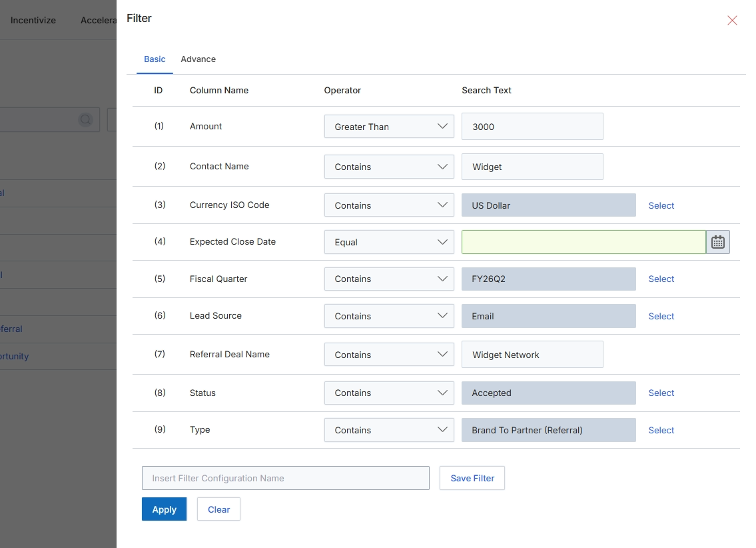This screenshot has width=756, height=548.
Task: Close the Filter panel with the red X
Action: point(732,20)
